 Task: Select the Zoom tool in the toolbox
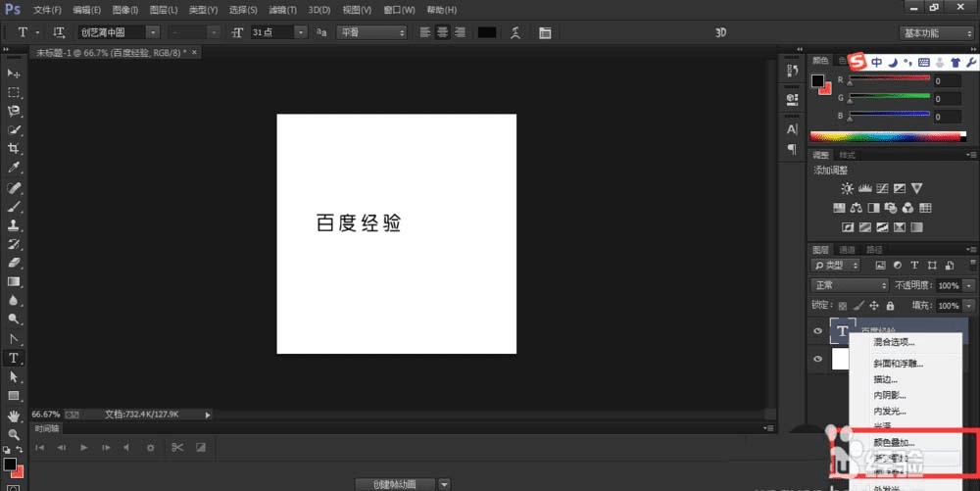pos(13,434)
